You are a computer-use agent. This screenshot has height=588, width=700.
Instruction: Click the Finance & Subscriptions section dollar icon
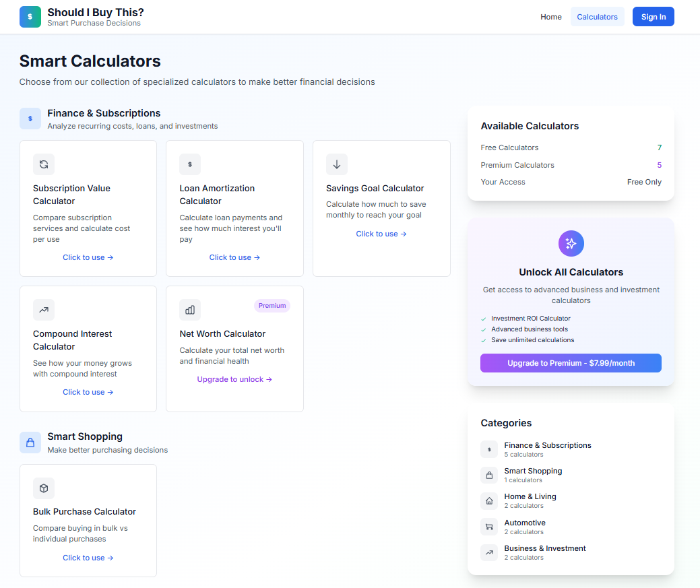tap(30, 119)
